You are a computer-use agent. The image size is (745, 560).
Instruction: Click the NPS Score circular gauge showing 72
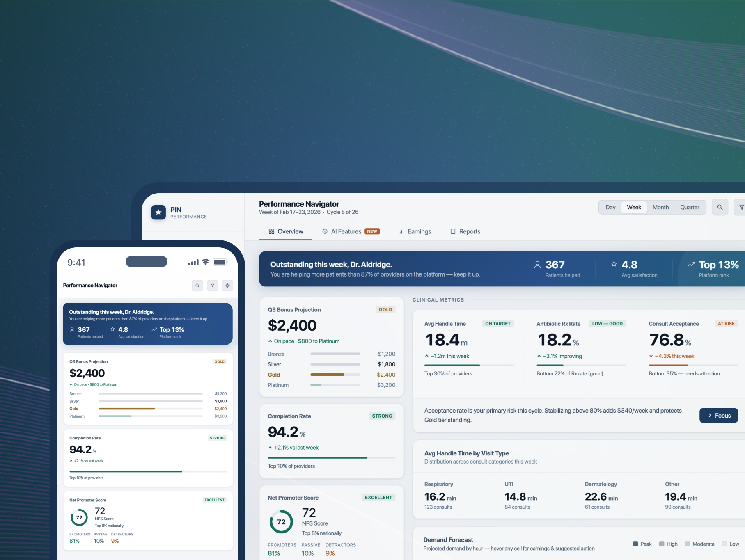coord(281,521)
